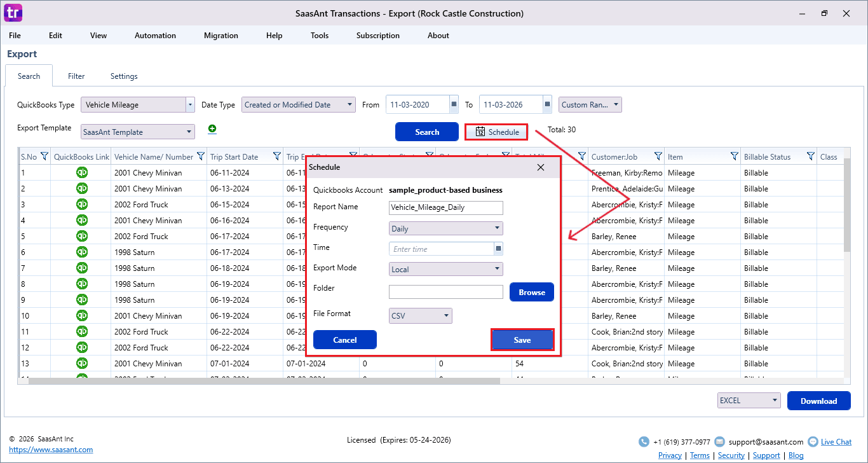
Task: Open the Migration menu
Action: (x=220, y=36)
